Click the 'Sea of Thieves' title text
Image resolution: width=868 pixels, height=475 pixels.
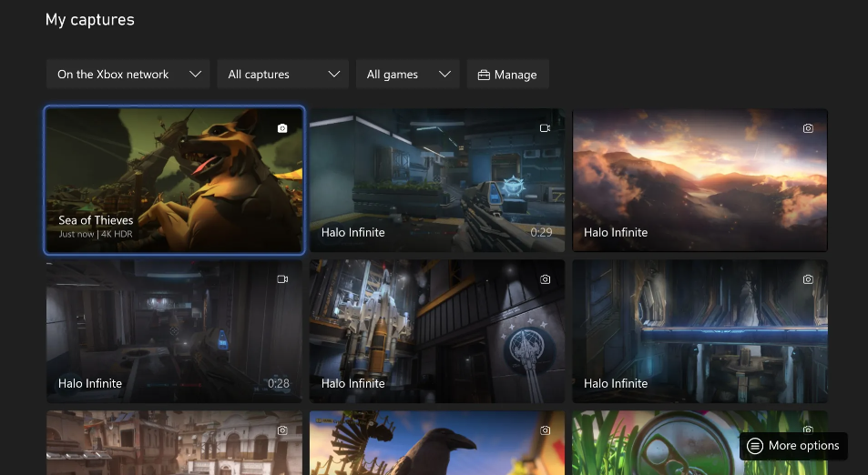96,220
